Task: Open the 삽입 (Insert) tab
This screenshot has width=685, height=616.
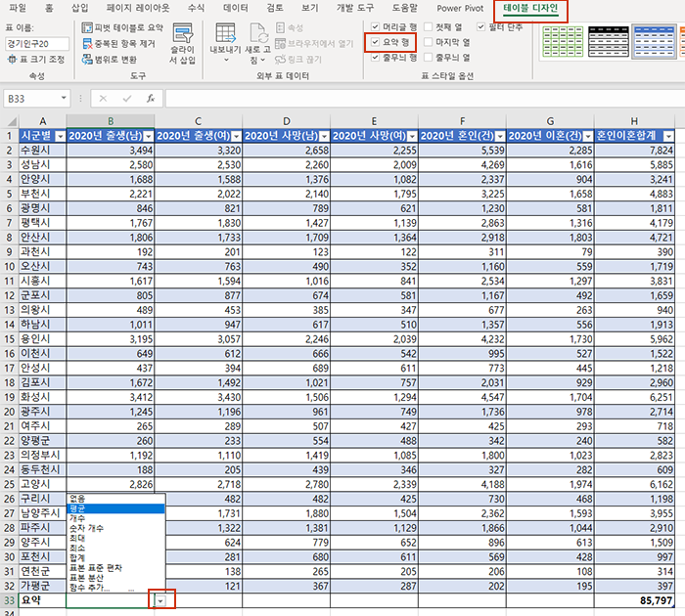Action: click(x=80, y=8)
